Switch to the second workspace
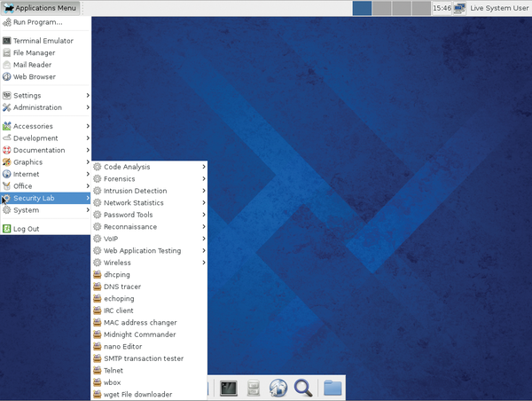Screen dimensions: 532x401 (x=381, y=8)
